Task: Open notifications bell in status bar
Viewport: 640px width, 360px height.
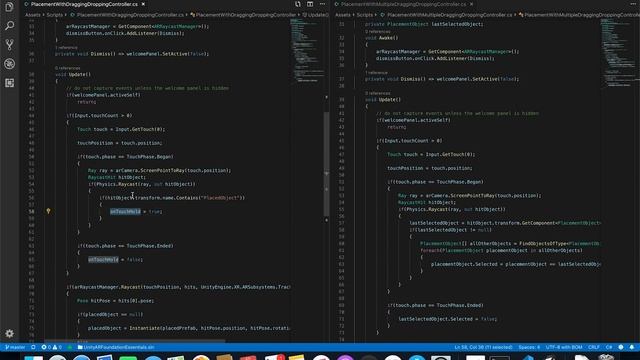Action: click(x=632, y=347)
